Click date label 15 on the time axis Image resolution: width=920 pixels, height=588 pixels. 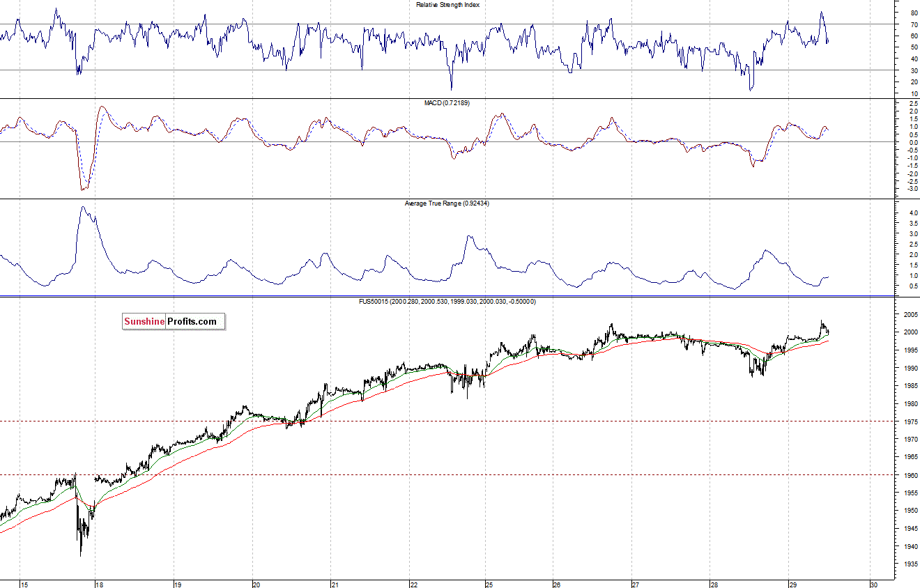24,584
